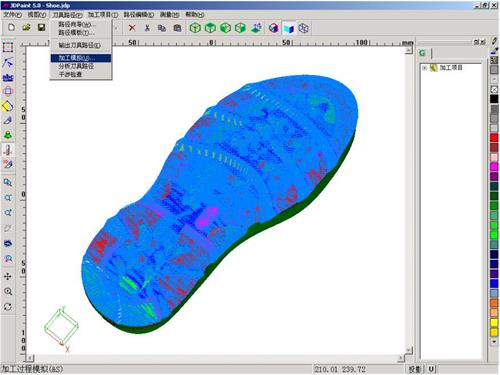500x375 pixels.
Task: Expand the 加工项目 tree node
Action: click(x=424, y=68)
